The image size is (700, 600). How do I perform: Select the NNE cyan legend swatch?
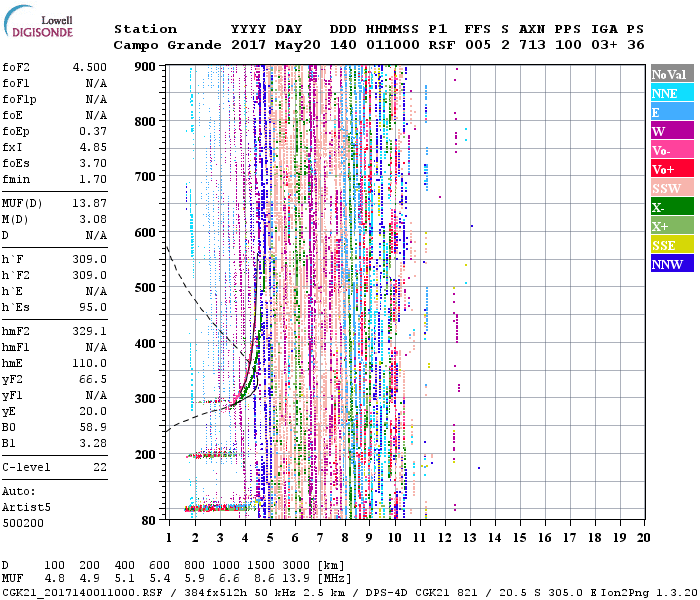click(672, 93)
